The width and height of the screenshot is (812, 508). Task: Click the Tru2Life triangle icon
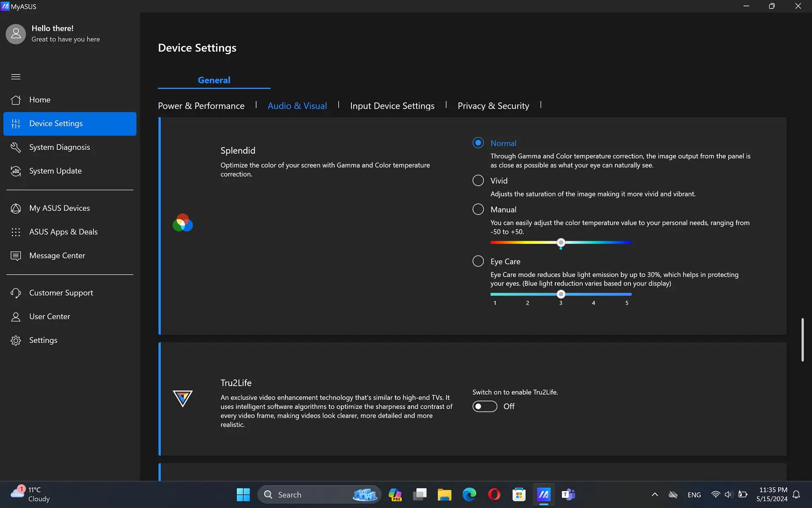(183, 398)
